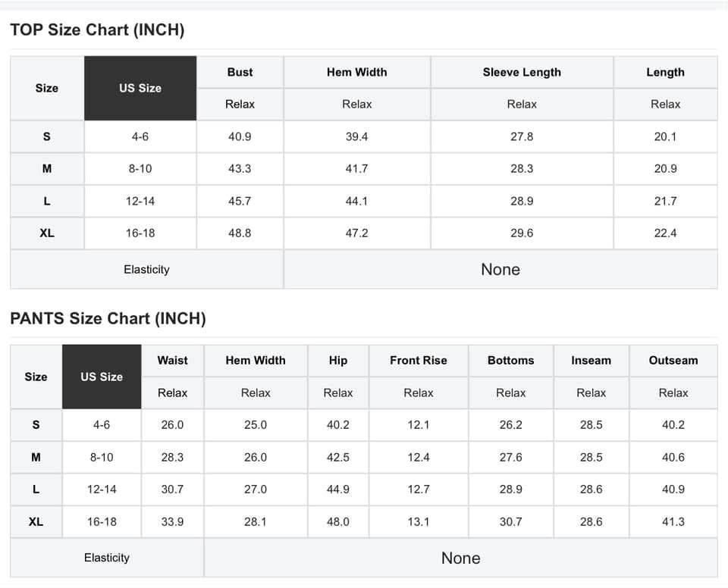This screenshot has width=728, height=588.
Task: Click the TOP Size Chart (INCH) heading
Action: 97,30
